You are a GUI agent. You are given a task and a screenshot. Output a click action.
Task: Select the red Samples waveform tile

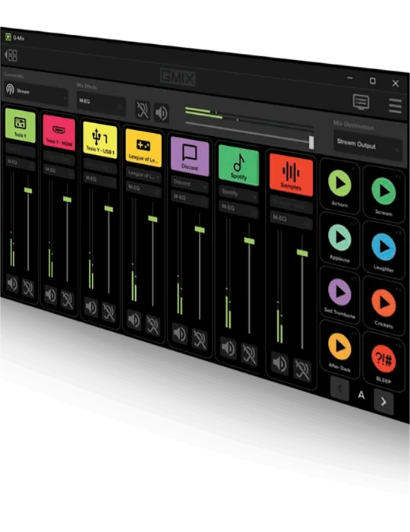click(x=291, y=175)
